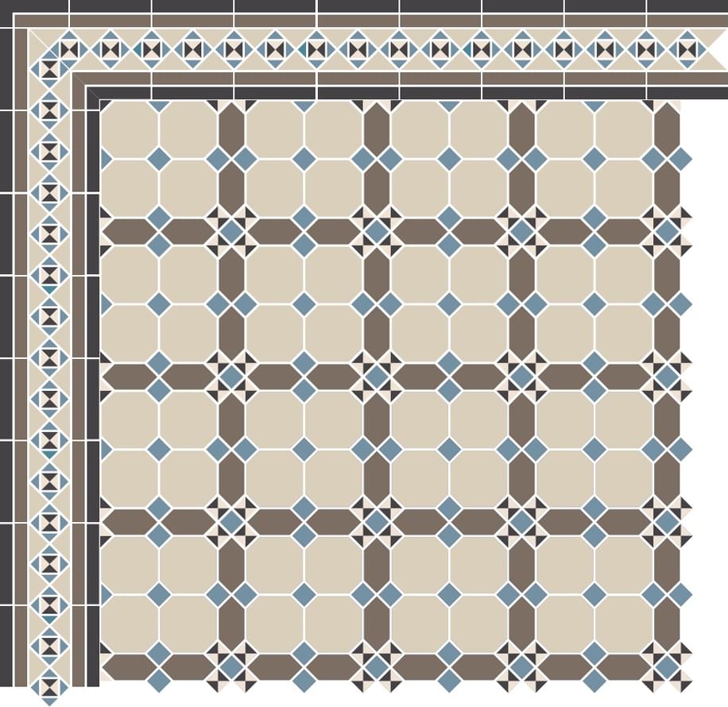Viewport: 728px width, 707px height.
Task: Select leftmost brown hexagon in first horizontal brown strip
Action: click(127, 231)
